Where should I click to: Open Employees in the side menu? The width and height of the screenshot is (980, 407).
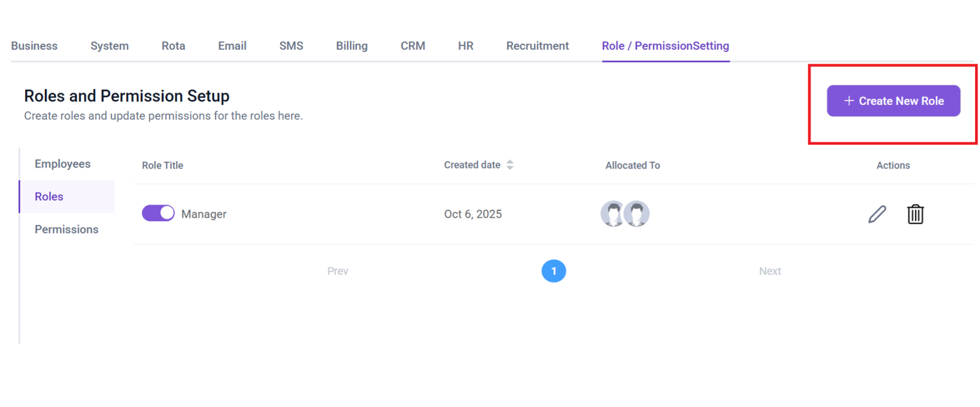pyautogui.click(x=63, y=164)
